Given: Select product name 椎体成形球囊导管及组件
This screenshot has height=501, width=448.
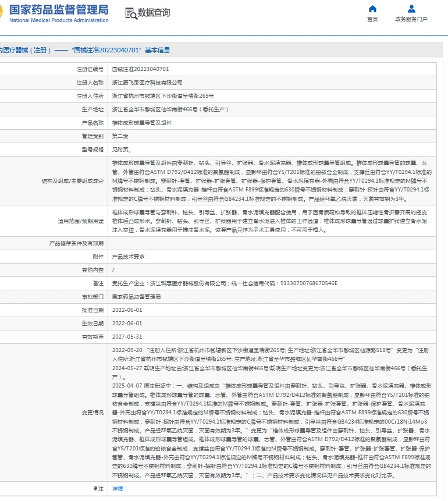Looking at the screenshot, I should [142, 123].
